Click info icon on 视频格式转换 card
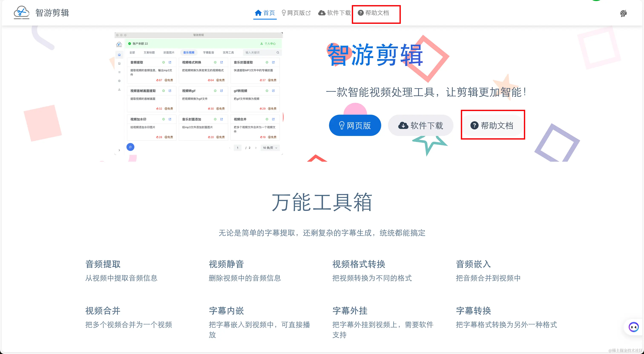 pyautogui.click(x=215, y=62)
